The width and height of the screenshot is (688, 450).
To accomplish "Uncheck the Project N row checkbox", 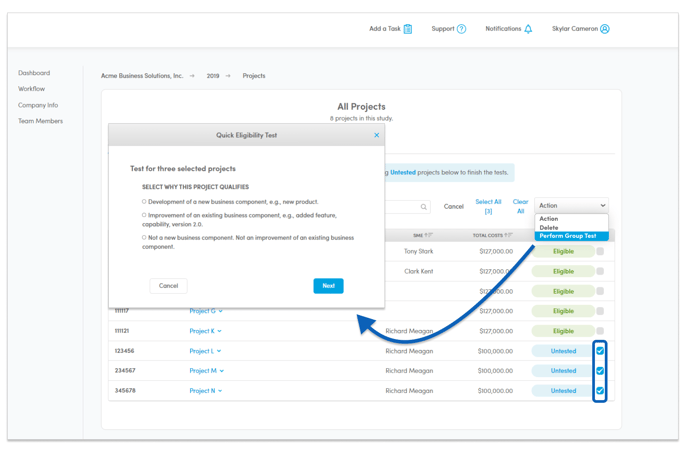I will point(600,390).
